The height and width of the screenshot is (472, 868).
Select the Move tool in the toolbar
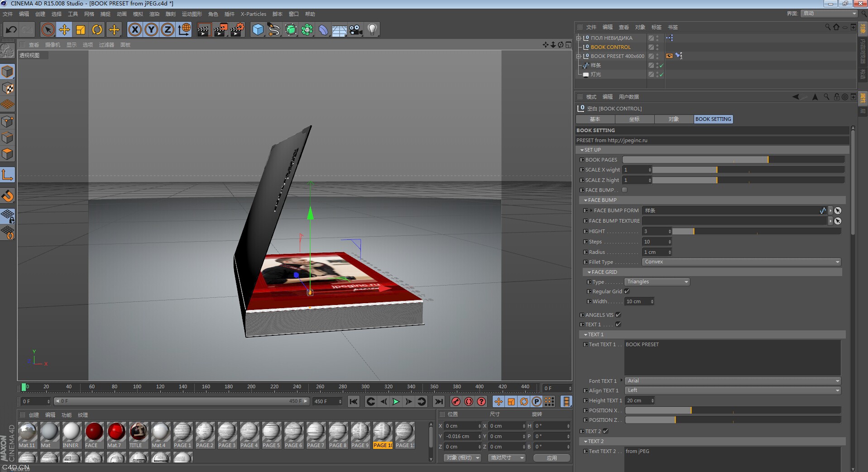(65, 29)
